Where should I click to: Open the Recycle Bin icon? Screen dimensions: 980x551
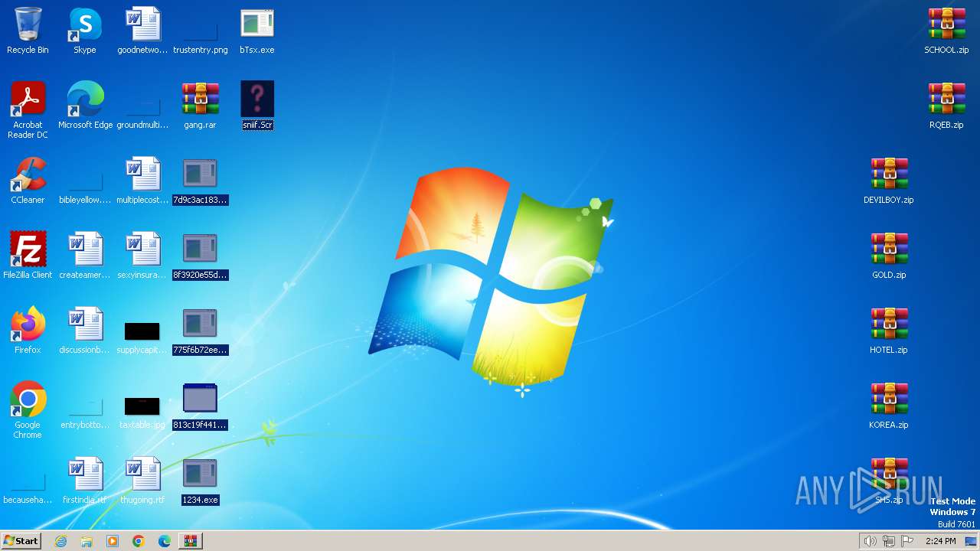coord(28,31)
